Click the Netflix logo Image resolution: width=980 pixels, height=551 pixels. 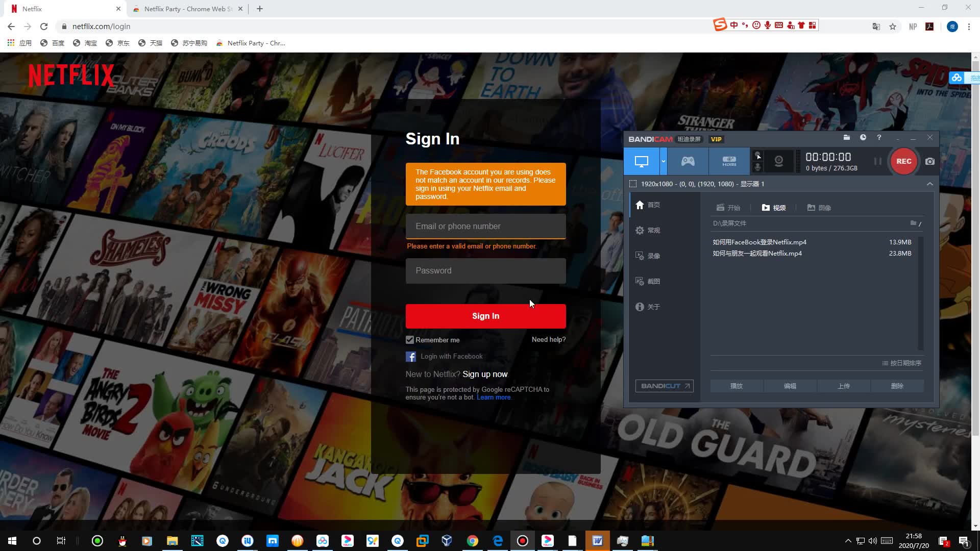(x=71, y=75)
